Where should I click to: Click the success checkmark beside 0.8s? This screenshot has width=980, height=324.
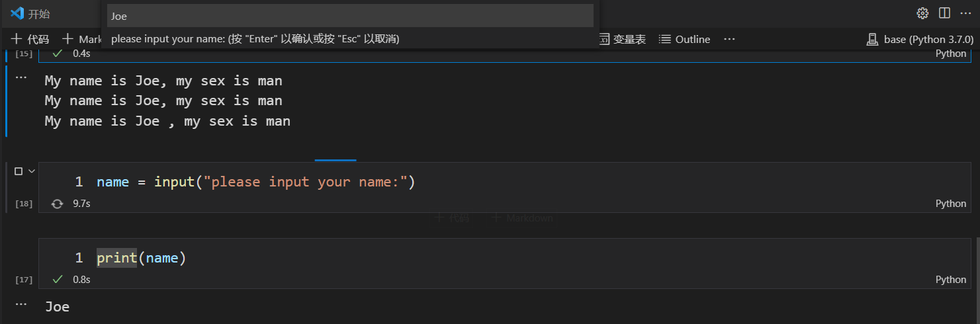tap(58, 280)
